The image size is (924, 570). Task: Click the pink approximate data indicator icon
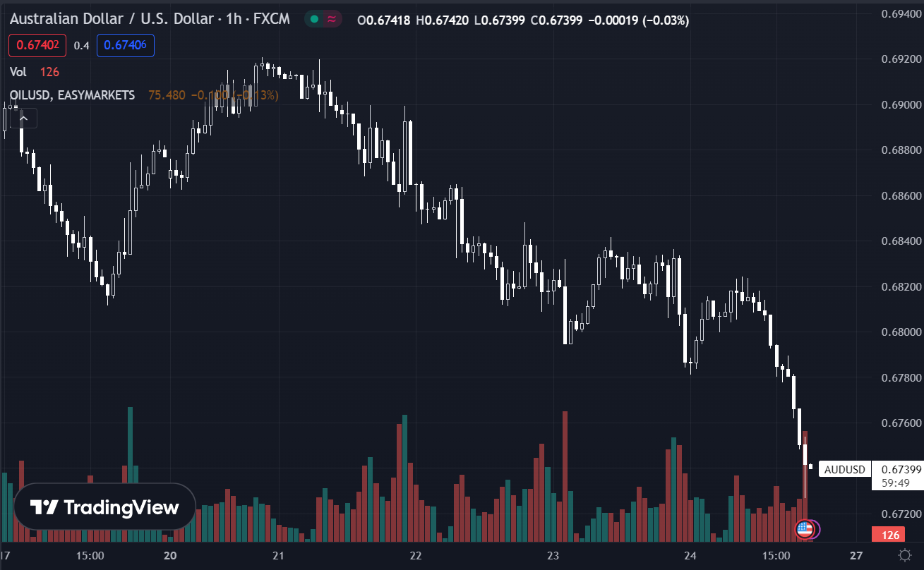pos(330,20)
